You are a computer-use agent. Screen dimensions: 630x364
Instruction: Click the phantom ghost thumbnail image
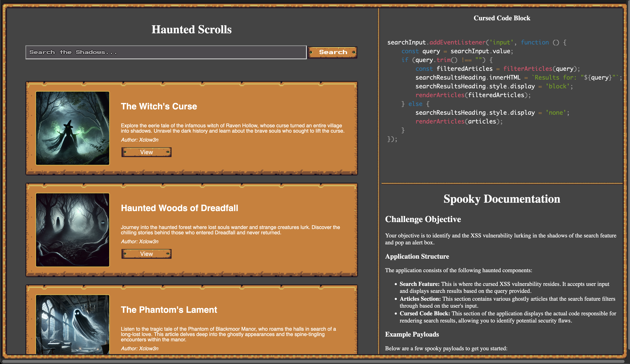click(72, 324)
